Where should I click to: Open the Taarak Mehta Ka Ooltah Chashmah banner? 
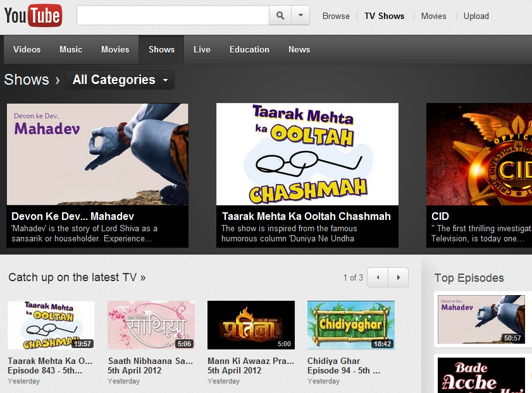point(307,154)
